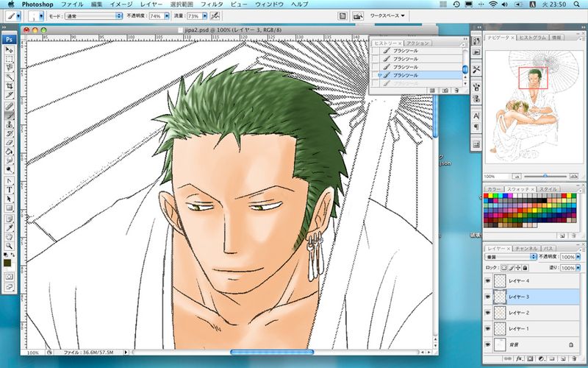588x368 pixels.
Task: Switch to the パス tab
Action: 548,249
